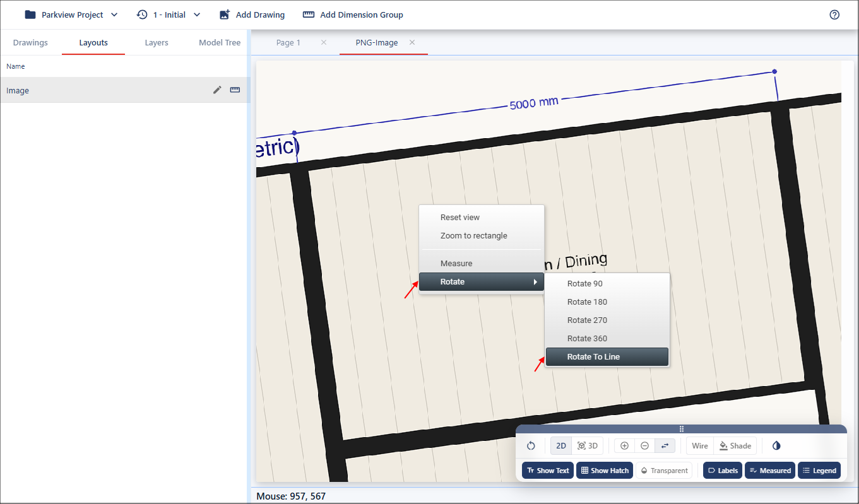Image resolution: width=859 pixels, height=504 pixels.
Task: Open the Parkview Project dropdown
Action: click(x=71, y=15)
